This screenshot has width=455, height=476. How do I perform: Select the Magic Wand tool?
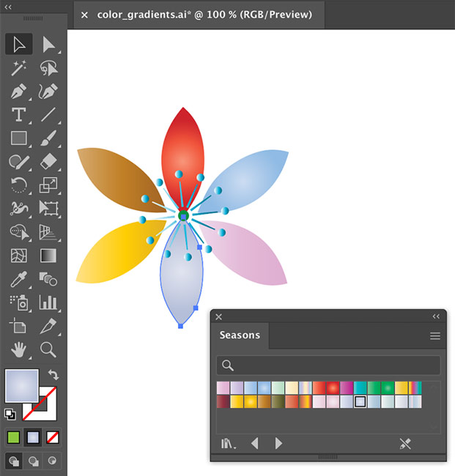tap(19, 68)
